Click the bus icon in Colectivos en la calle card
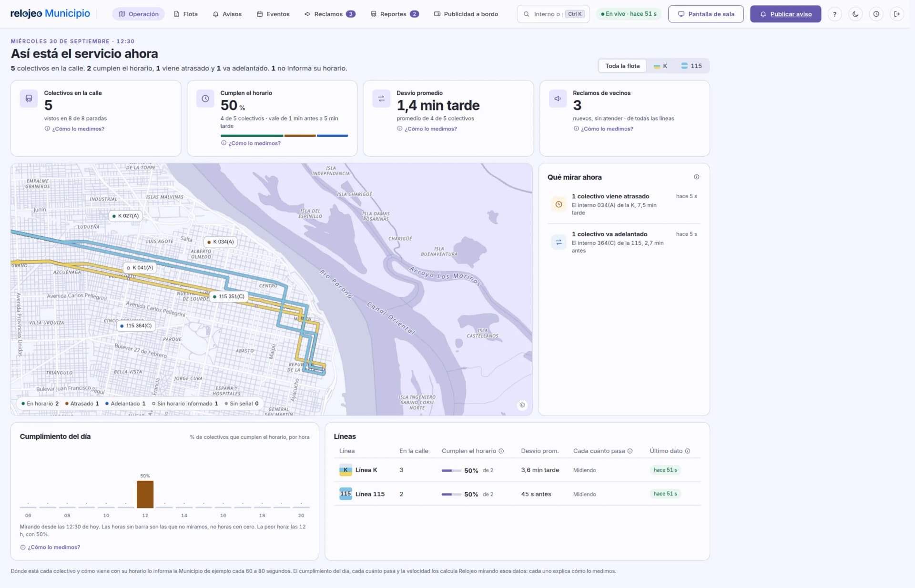This screenshot has height=588, width=915. click(x=29, y=99)
